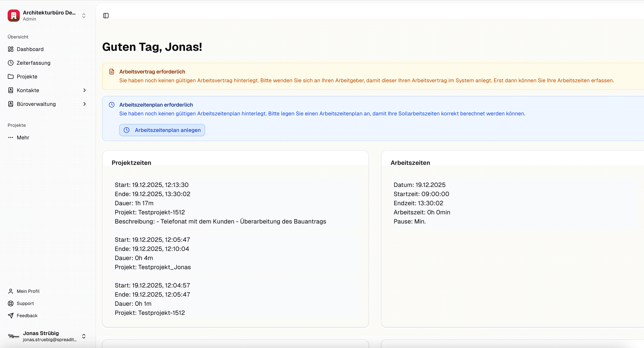
Task: Click Arbeitszeit: 0h 0min
Action: click(x=422, y=212)
